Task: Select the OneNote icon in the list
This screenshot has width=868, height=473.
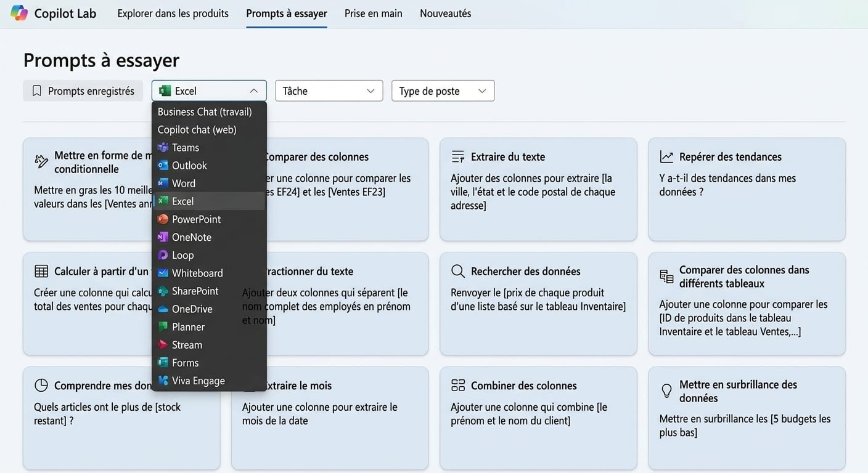Action: (x=163, y=237)
